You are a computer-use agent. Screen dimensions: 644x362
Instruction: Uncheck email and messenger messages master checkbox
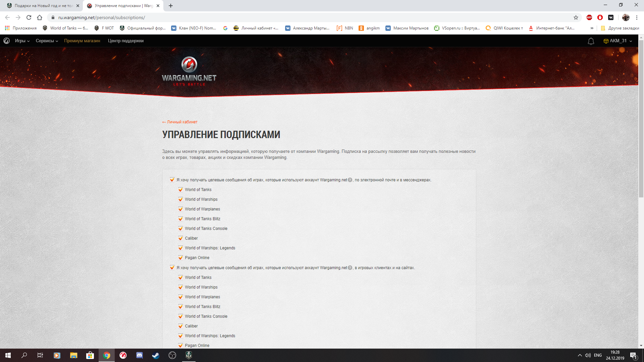point(172,180)
